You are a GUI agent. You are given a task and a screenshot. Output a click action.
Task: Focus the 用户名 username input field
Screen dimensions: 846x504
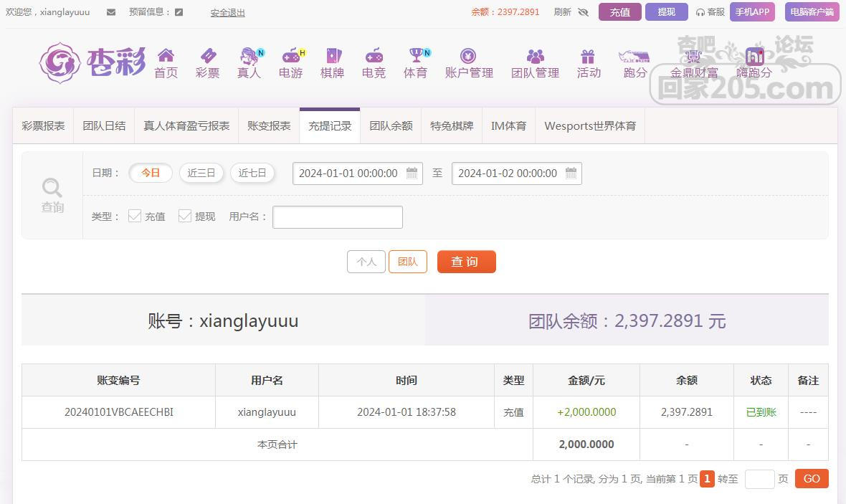coord(338,217)
